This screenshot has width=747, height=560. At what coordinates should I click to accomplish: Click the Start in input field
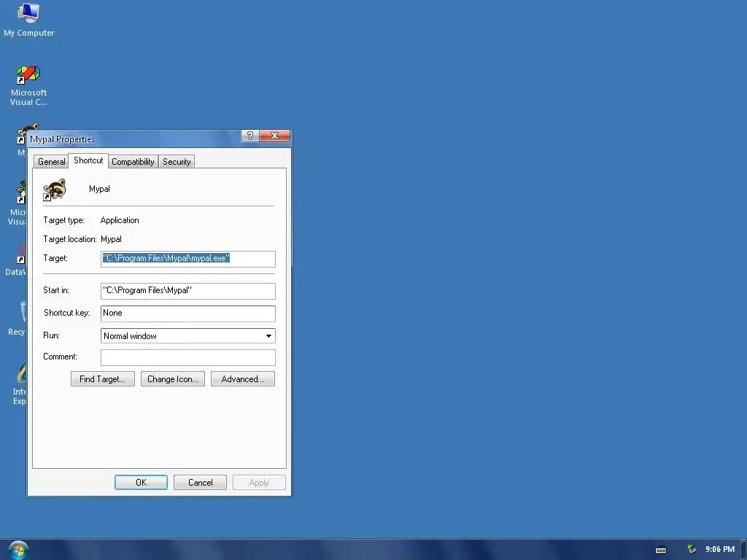click(187, 291)
